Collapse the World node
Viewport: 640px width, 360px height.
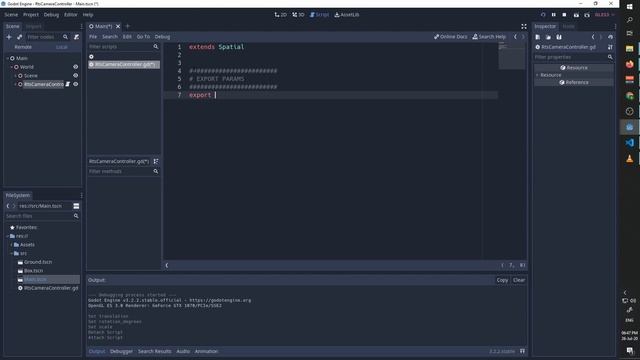11,67
